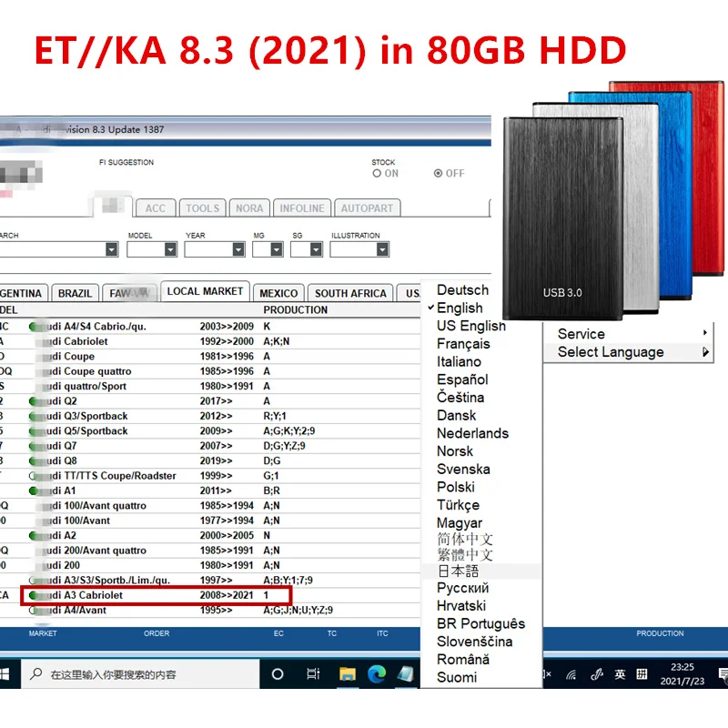The height and width of the screenshot is (728, 728).
Task: Select the Q3/Sportback model row
Action: pyautogui.click(x=210, y=416)
